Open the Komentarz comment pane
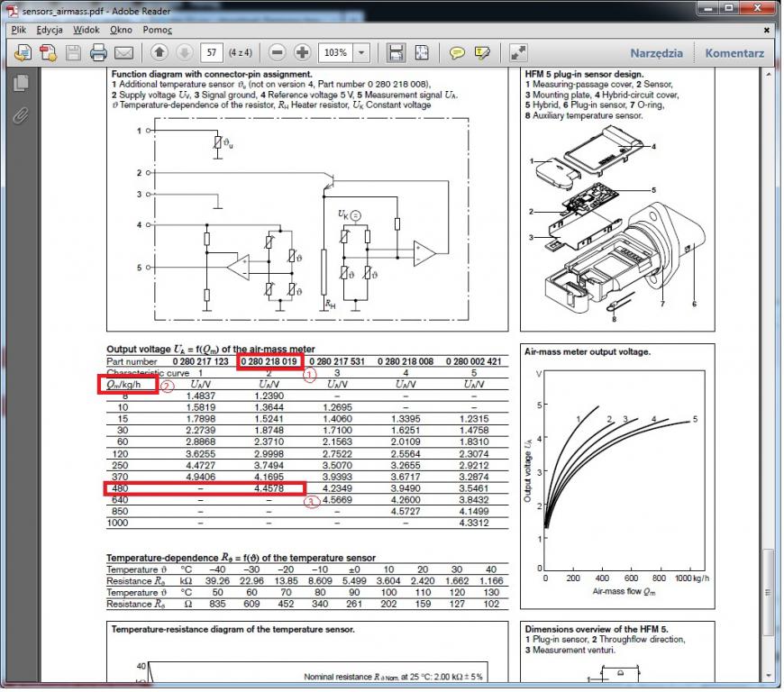Image resolution: width=784 pixels, height=692 pixels. click(x=734, y=53)
